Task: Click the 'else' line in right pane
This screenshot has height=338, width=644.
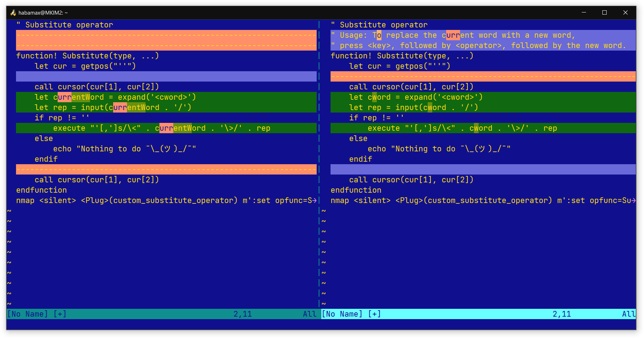Action: pyautogui.click(x=358, y=139)
